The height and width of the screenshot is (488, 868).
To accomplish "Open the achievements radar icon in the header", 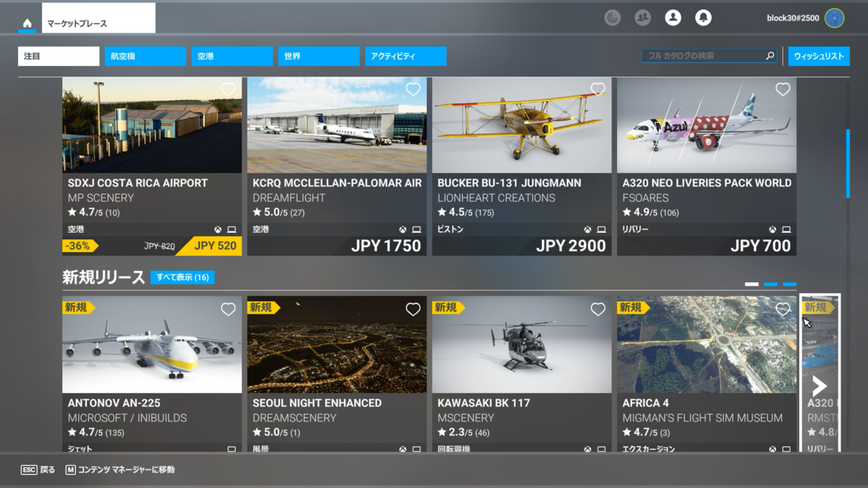I will tap(613, 18).
